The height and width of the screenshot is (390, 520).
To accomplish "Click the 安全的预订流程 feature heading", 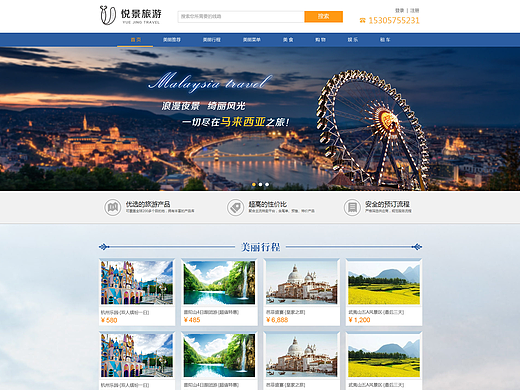I will click(387, 204).
